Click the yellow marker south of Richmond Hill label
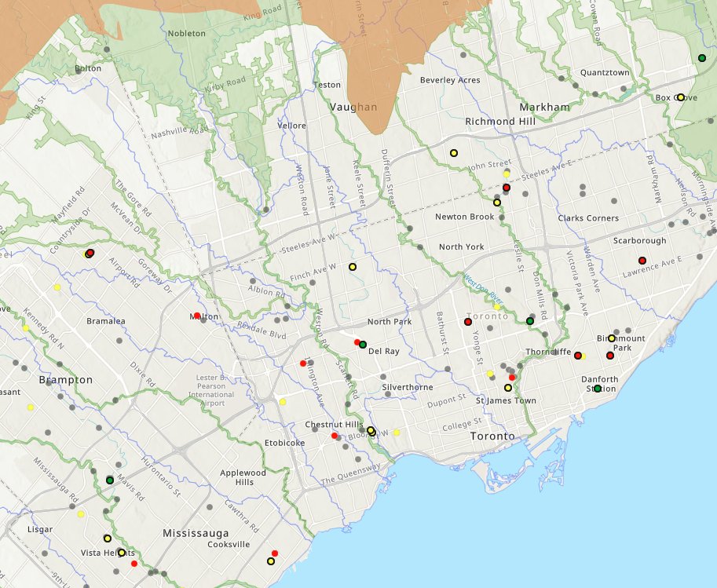This screenshot has width=717, height=588. click(454, 153)
